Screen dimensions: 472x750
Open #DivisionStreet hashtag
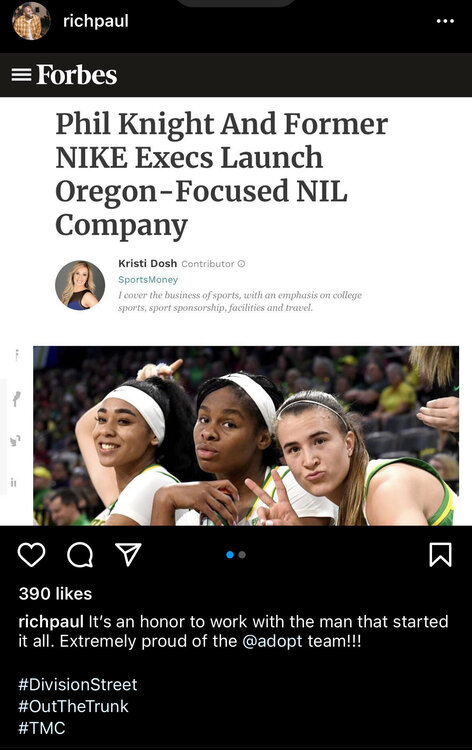78,684
